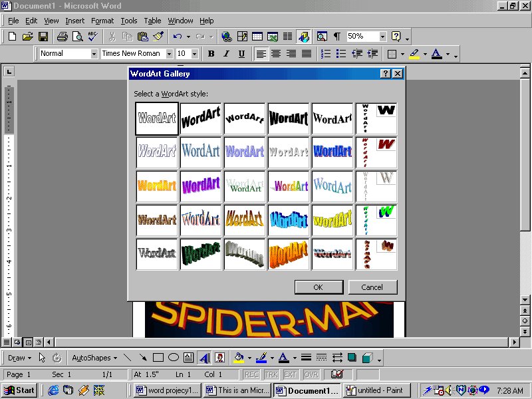Click the Copy icon in the toolbar
532x399 pixels.
click(127, 37)
